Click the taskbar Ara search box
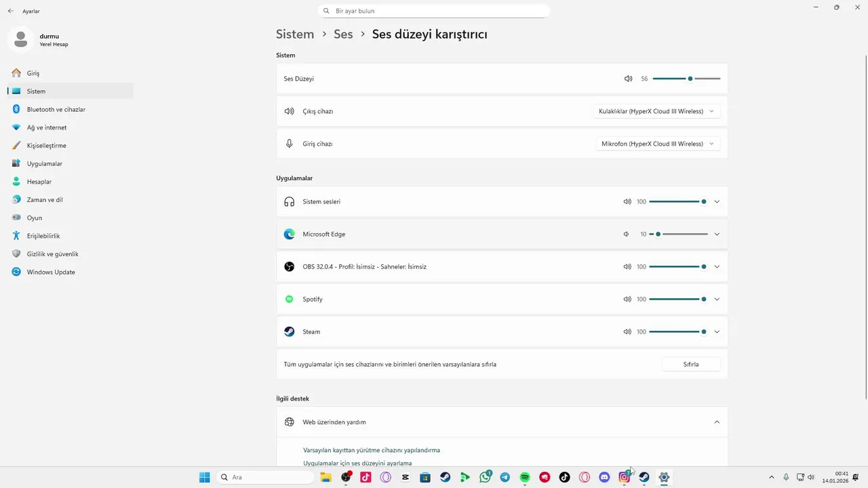The height and width of the screenshot is (488, 868). pos(265,477)
